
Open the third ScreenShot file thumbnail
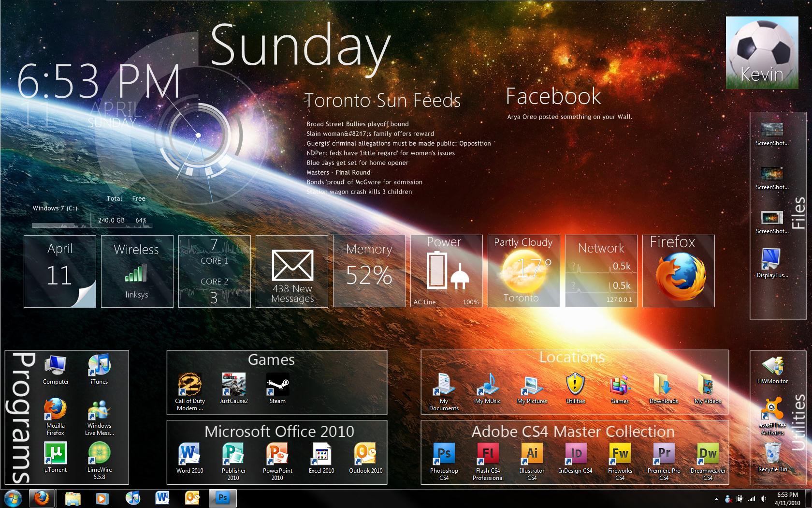(772, 222)
